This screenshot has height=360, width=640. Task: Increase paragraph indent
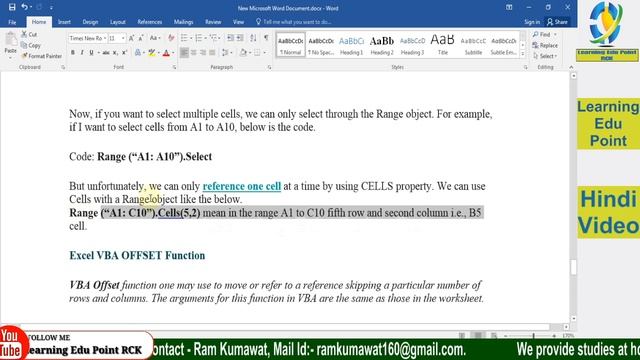(240, 38)
